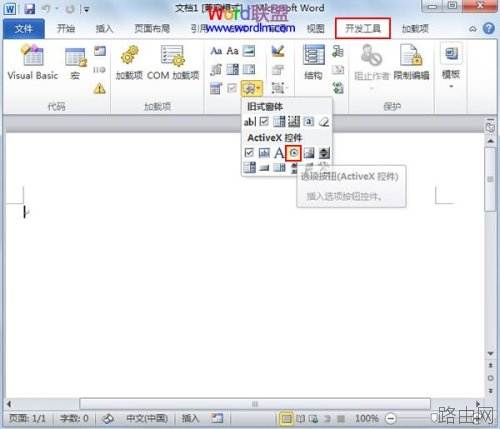This screenshot has width=500, height=429.
Task: Toggle Design Mode in Controls group
Action: pos(278,51)
